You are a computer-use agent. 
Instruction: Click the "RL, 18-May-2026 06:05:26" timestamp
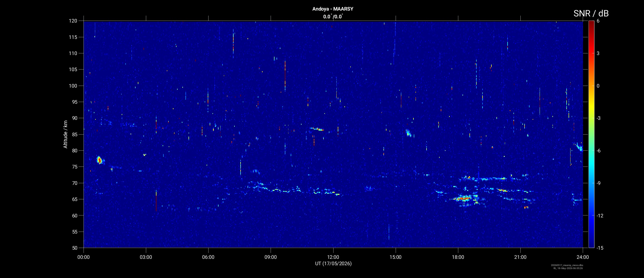568,268
